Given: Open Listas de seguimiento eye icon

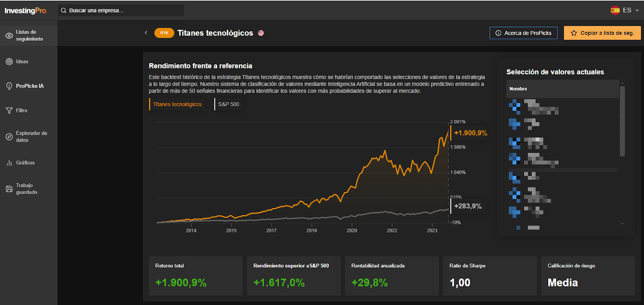Looking at the screenshot, I should pyautogui.click(x=9, y=35).
